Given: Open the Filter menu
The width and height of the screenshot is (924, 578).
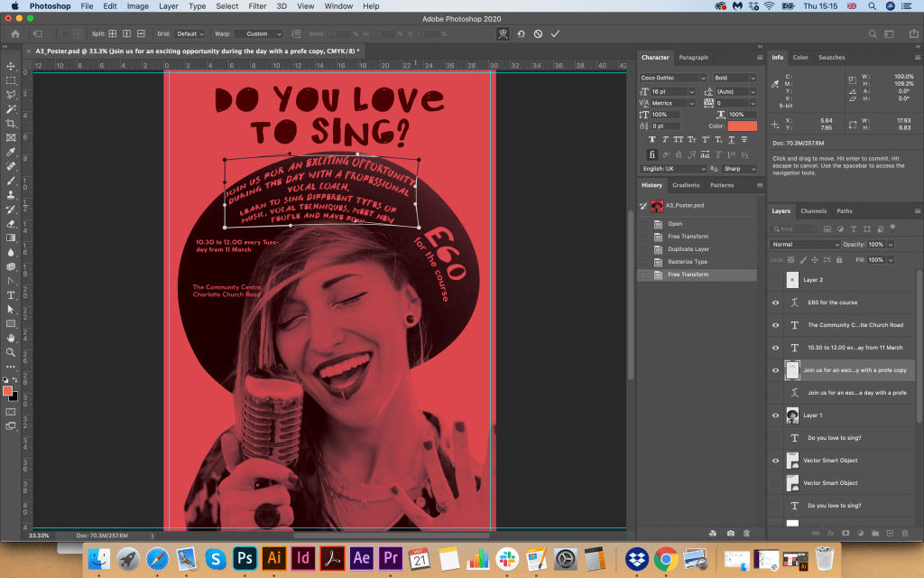Looking at the screenshot, I should point(257,6).
